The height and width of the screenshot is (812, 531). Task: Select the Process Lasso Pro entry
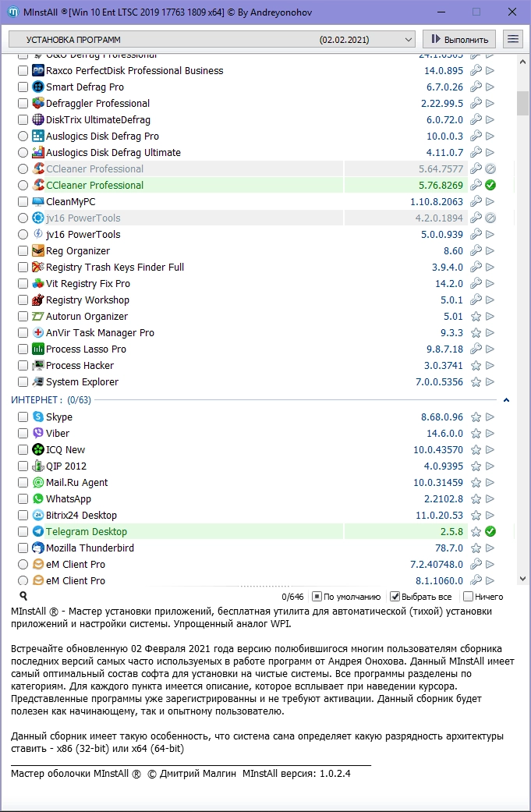coord(86,349)
